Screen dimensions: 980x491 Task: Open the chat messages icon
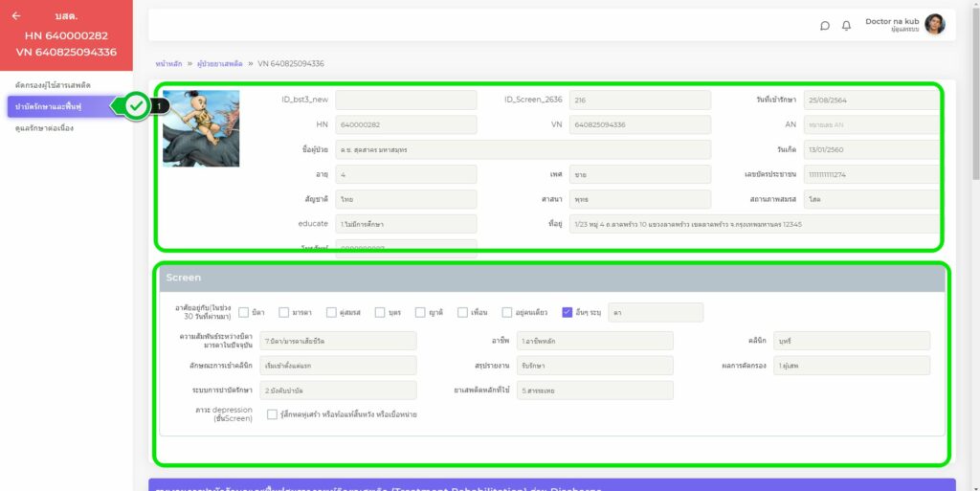click(825, 26)
